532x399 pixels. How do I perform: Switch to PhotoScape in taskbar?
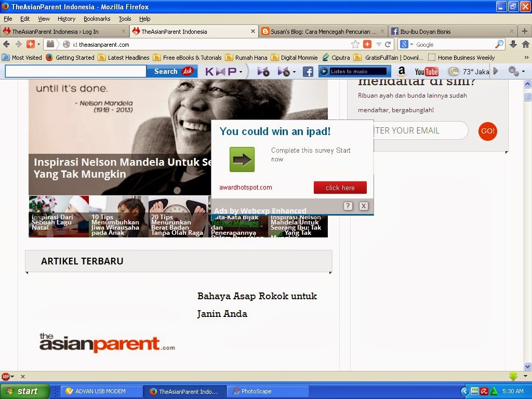(268, 391)
